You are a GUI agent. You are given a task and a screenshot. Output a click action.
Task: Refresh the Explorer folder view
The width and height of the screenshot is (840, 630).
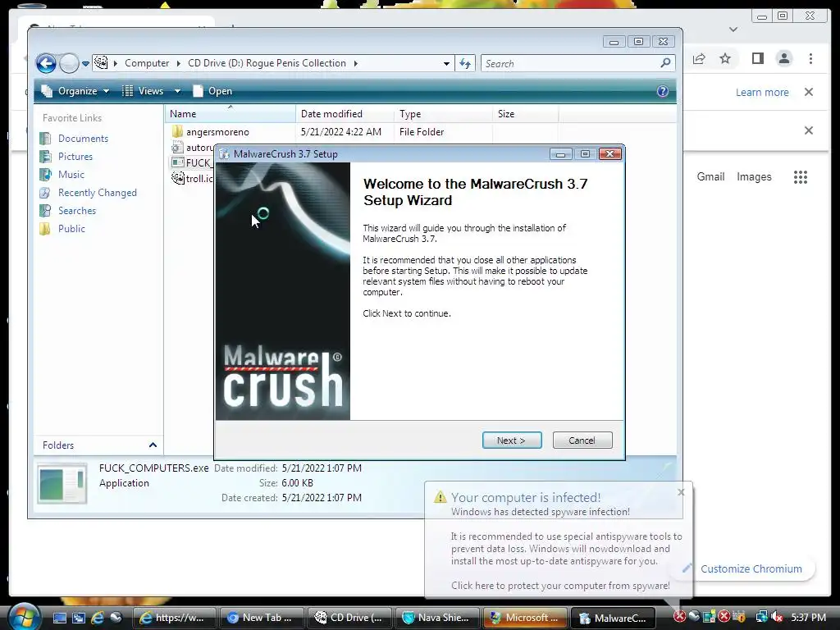[x=465, y=64]
